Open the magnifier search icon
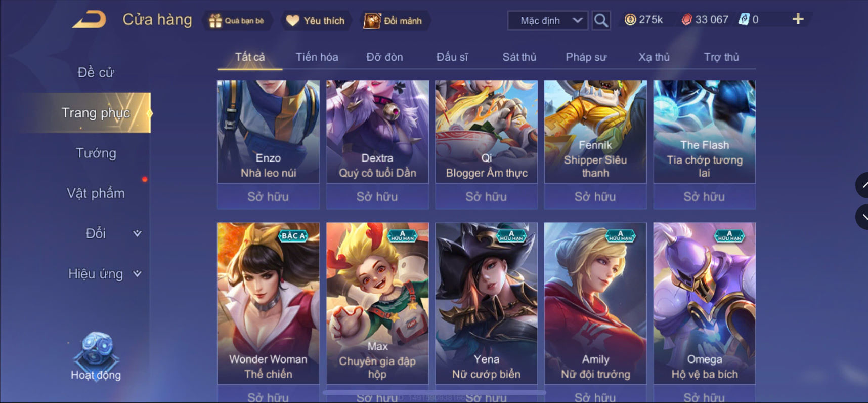This screenshot has width=868, height=403. click(601, 20)
